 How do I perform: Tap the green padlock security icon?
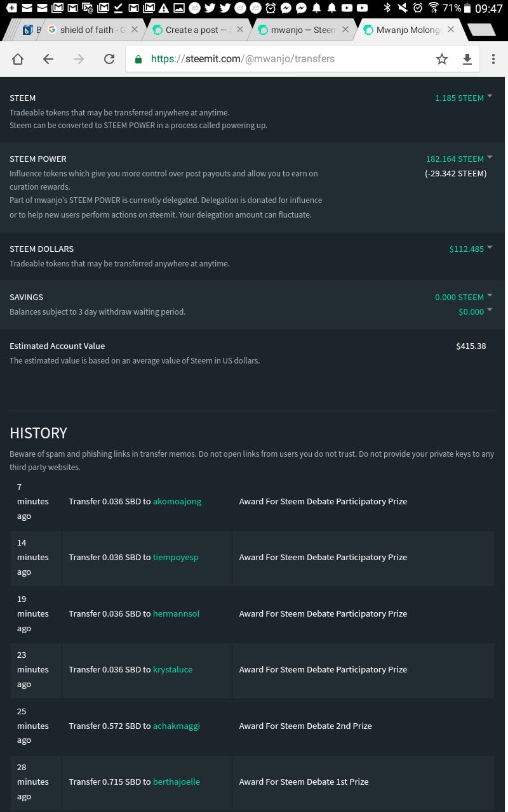(138, 59)
